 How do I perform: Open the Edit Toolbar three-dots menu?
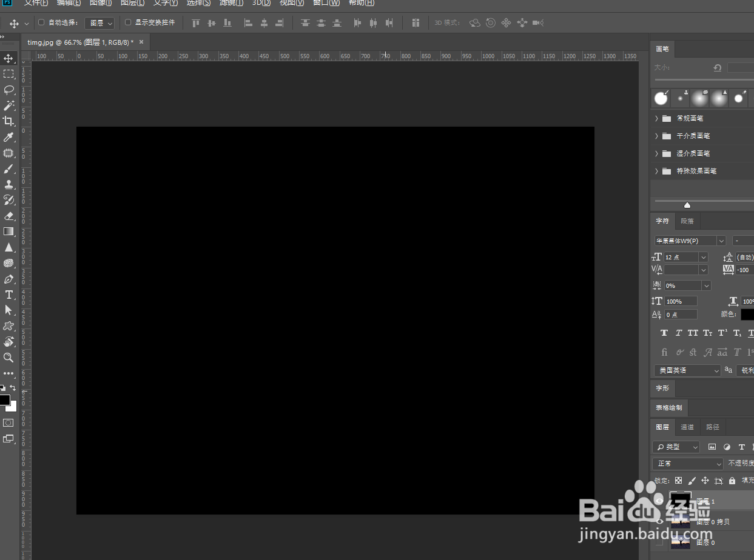click(x=8, y=373)
